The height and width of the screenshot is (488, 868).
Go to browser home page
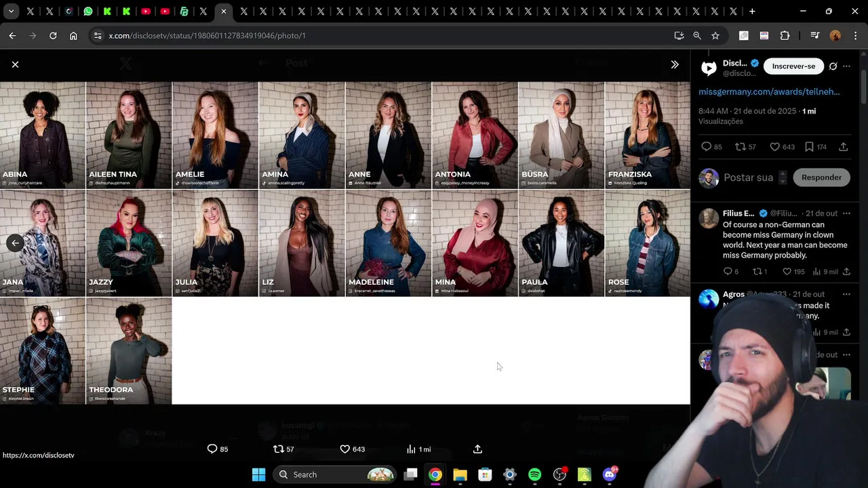coord(73,35)
